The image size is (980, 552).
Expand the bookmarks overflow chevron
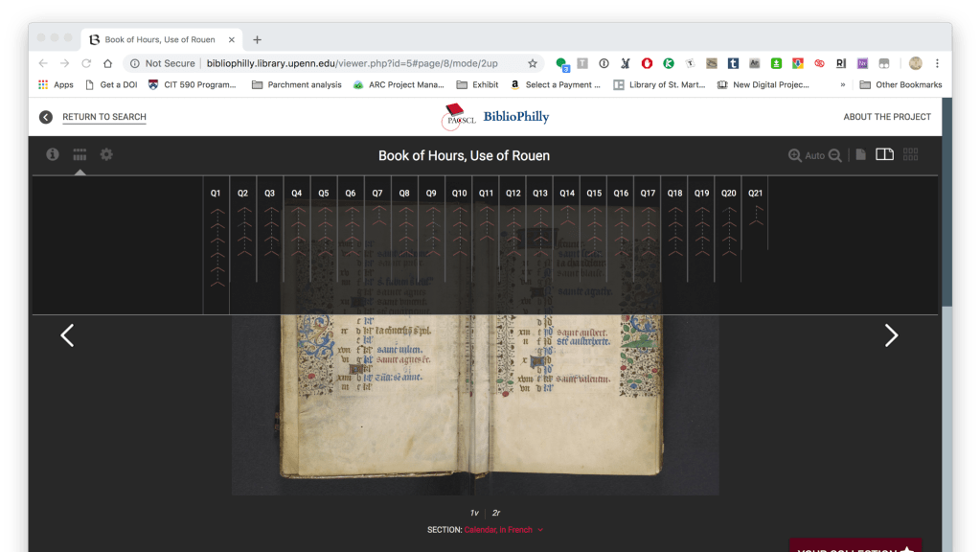click(x=843, y=84)
